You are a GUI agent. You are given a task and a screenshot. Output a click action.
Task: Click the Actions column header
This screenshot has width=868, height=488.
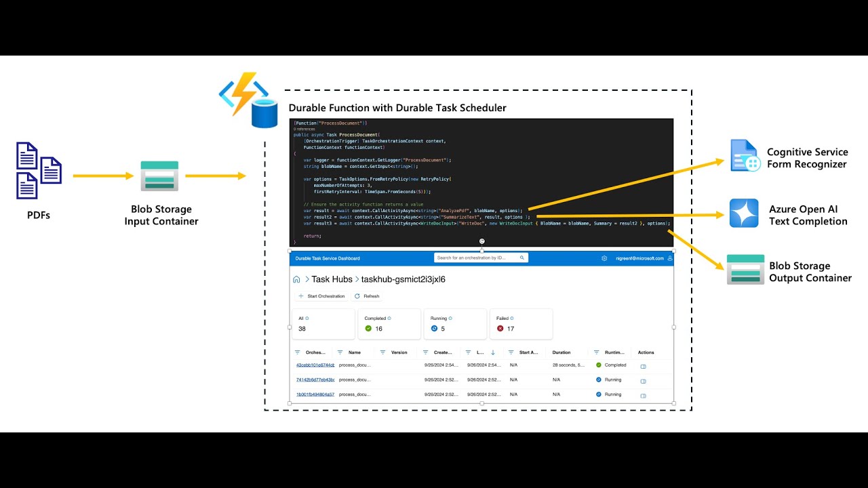646,352
